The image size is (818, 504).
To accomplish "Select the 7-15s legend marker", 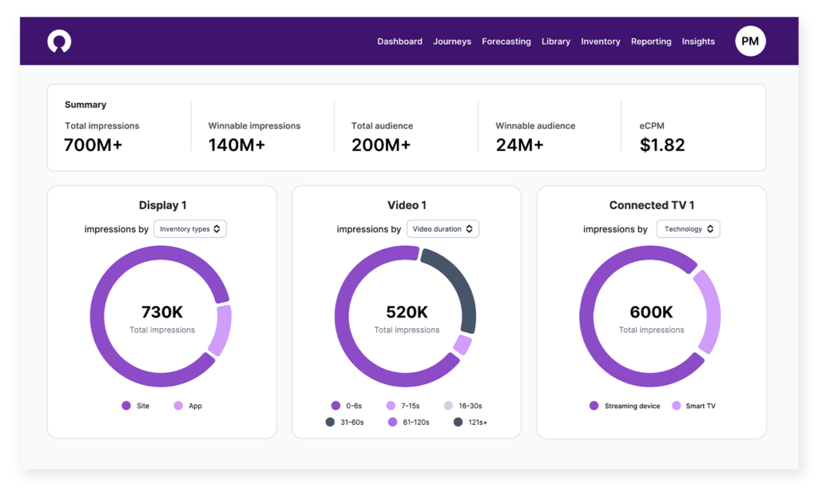I will click(x=391, y=406).
